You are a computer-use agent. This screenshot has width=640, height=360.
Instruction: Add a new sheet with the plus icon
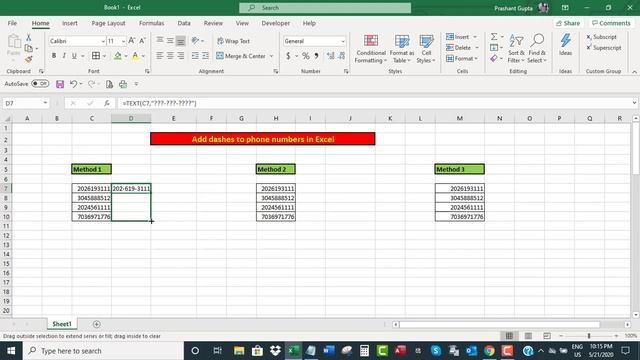(x=97, y=324)
